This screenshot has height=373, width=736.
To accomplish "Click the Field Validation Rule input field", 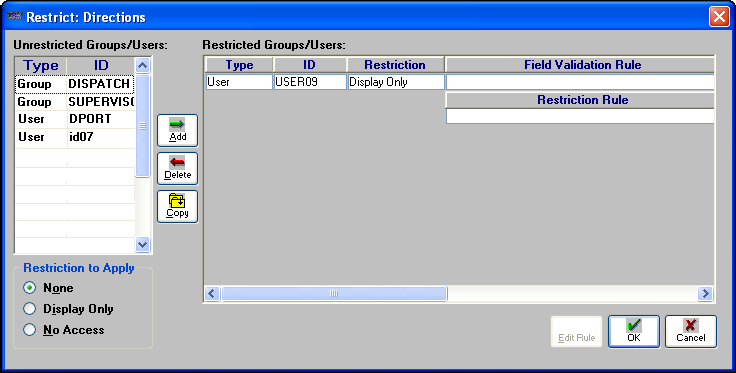I will point(580,82).
